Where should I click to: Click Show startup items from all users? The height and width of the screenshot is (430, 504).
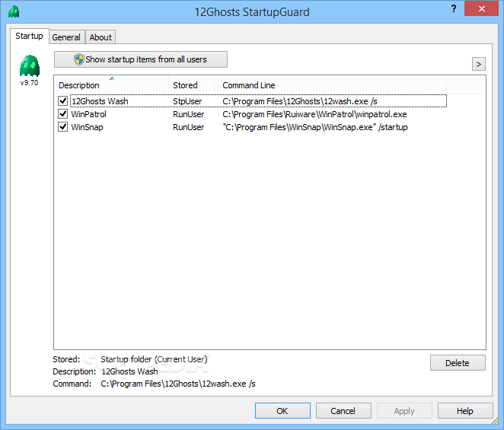click(141, 59)
